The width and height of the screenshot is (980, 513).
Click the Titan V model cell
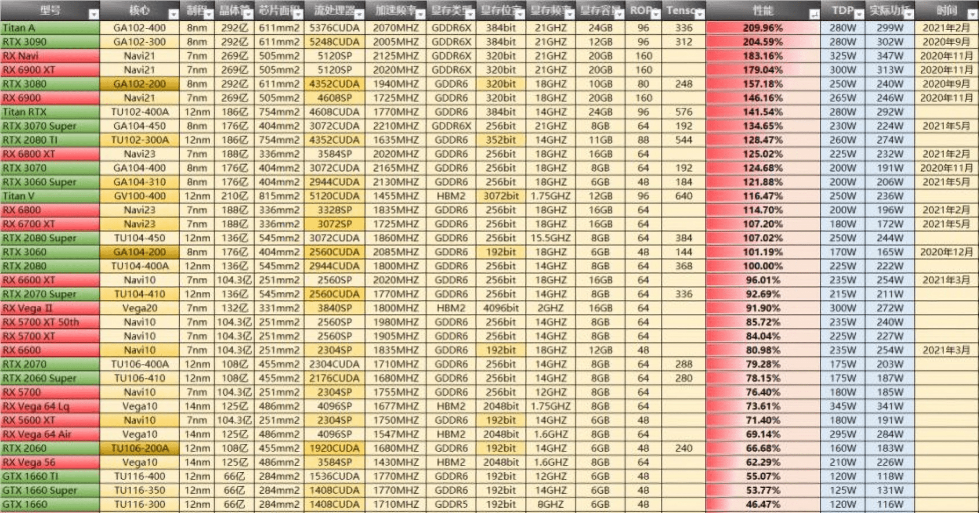(x=50, y=196)
